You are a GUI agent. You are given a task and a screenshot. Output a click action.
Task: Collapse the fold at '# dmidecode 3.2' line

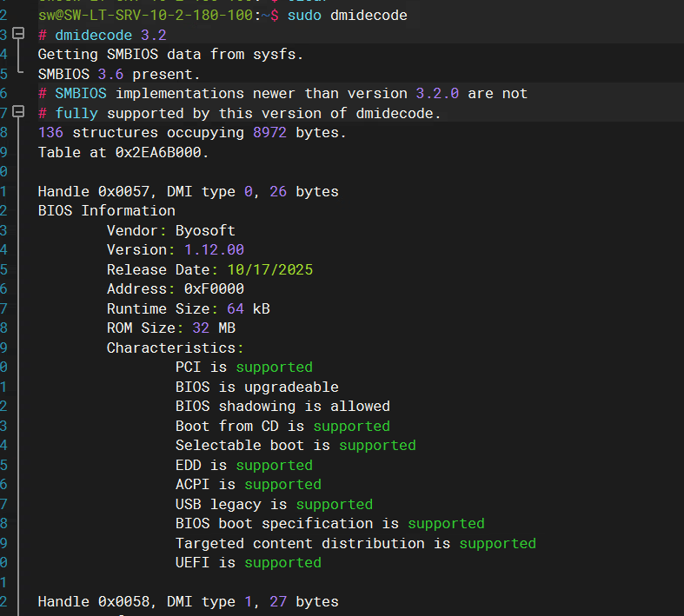point(18,34)
